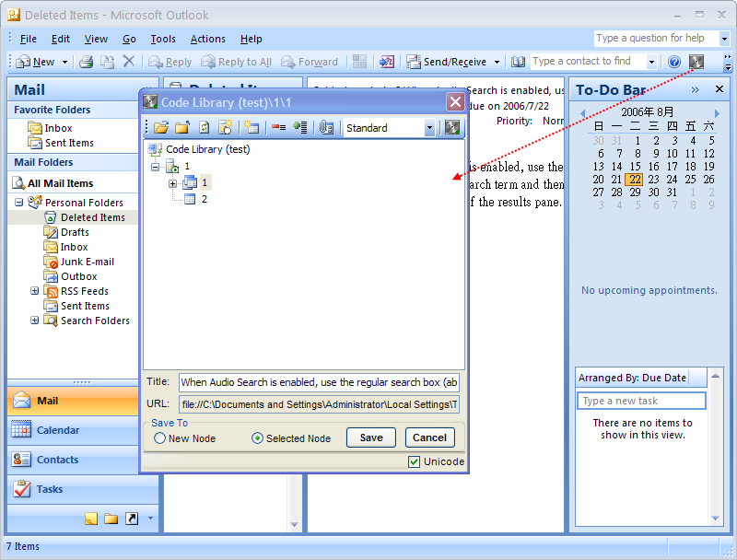Screen dimensions: 737x560
Task: Click the Delete X icon in Outlook toolbar
Action: (x=128, y=62)
